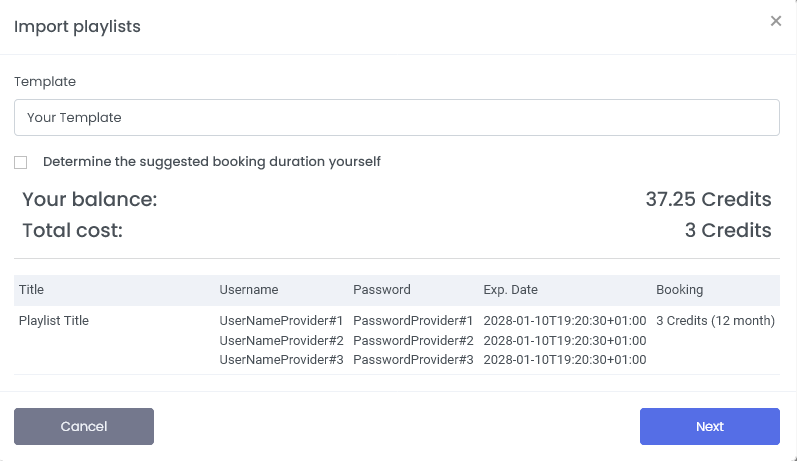This screenshot has height=461, width=797.
Task: Select the Playlist Title row cell
Action: click(54, 321)
